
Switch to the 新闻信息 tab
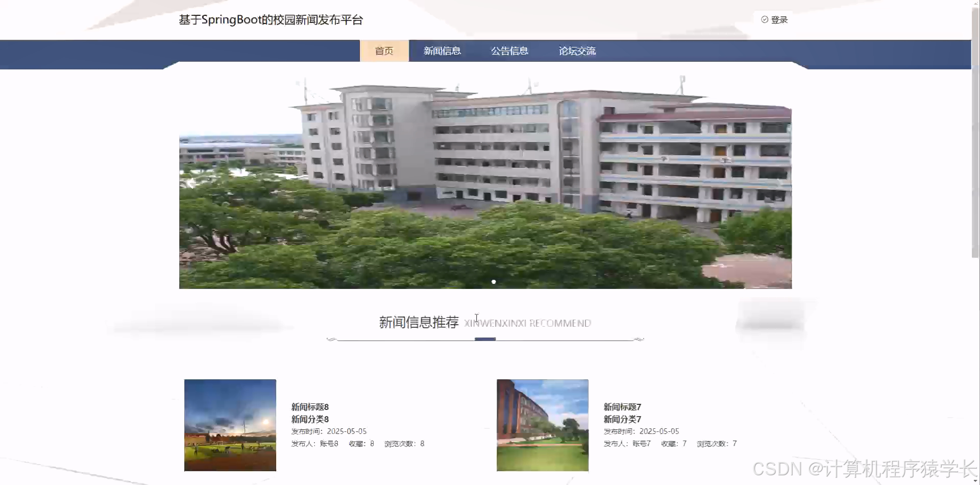pyautogui.click(x=442, y=51)
